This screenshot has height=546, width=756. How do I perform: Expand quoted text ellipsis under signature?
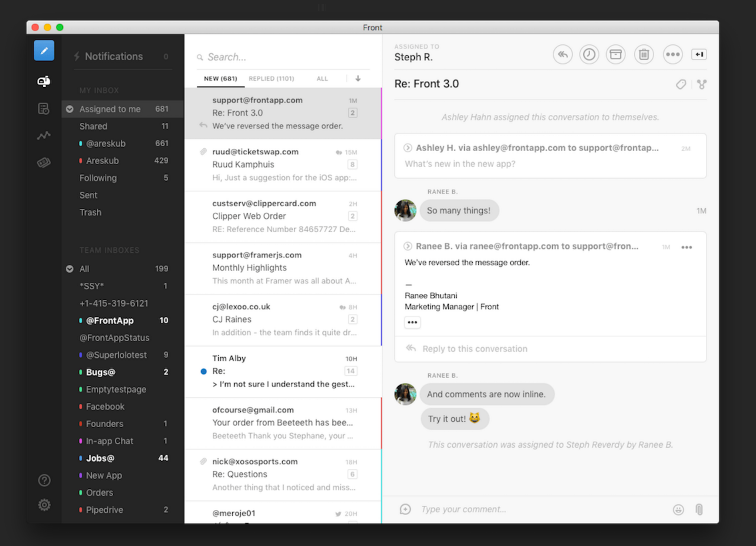pyautogui.click(x=412, y=322)
